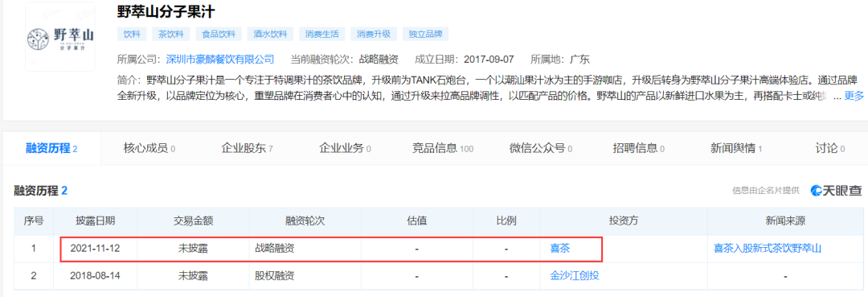Screen dimensions: 868x297
Task: Click the 信息由企名片提供 note
Action: 766,191
